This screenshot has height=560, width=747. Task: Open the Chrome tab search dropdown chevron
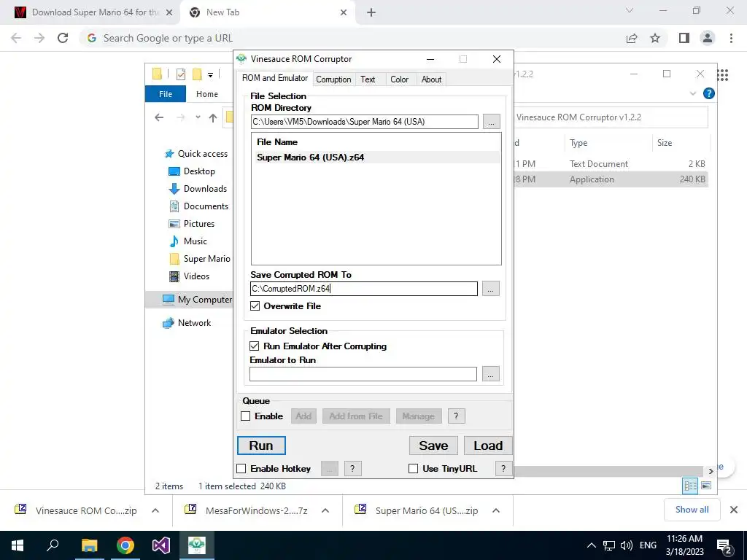tap(630, 10)
